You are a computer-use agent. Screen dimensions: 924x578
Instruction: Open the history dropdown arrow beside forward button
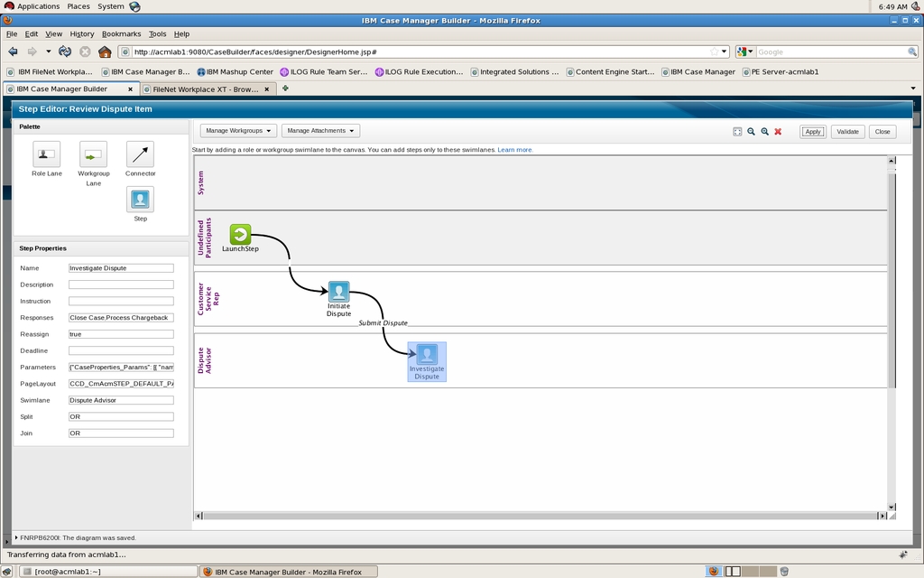coord(49,51)
